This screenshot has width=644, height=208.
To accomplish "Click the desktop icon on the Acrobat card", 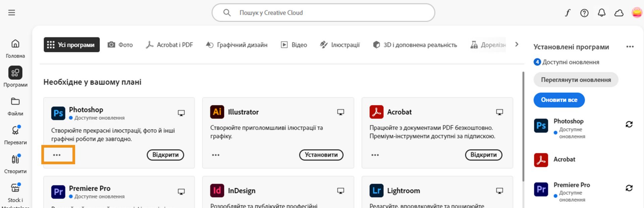I will click(499, 112).
